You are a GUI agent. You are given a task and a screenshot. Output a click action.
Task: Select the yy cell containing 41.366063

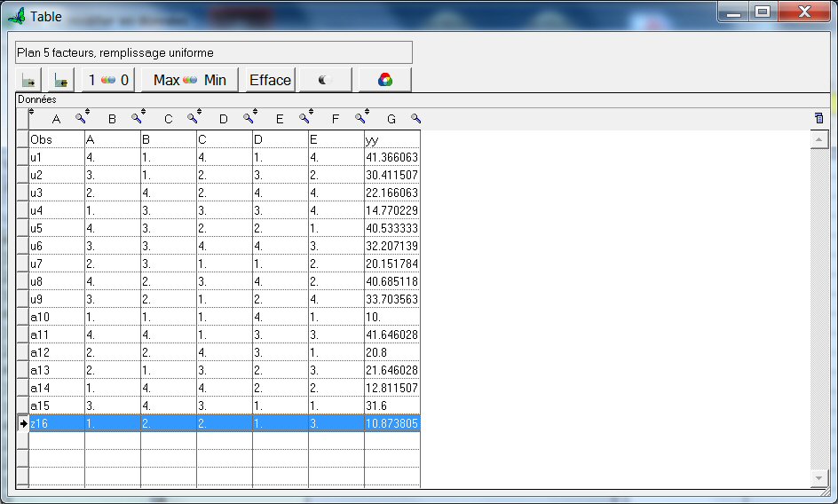[391, 157]
